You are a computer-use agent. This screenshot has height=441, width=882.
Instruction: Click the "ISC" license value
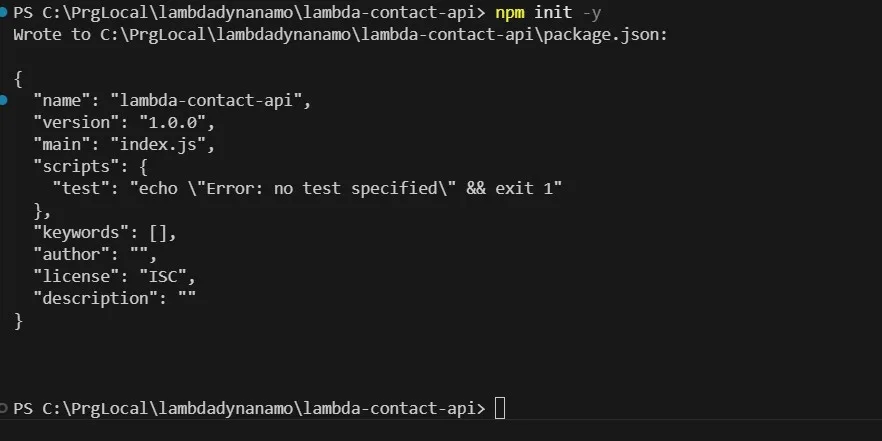pos(157,276)
